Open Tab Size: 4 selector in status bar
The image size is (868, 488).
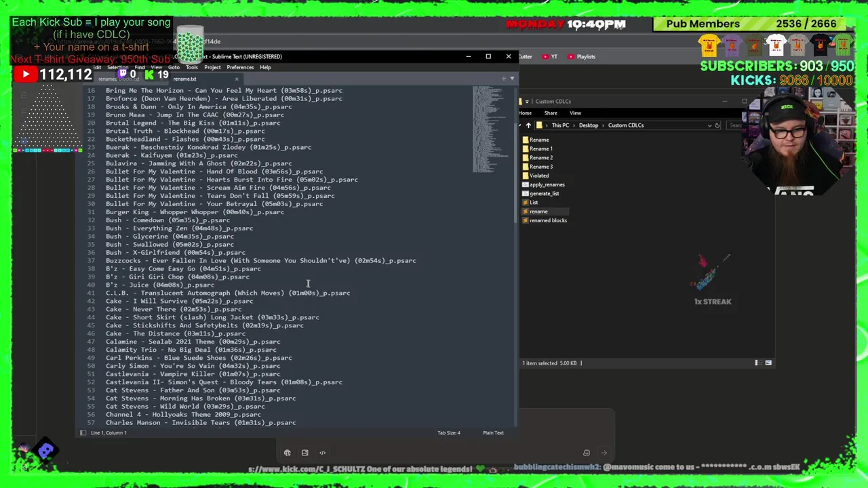(x=449, y=432)
